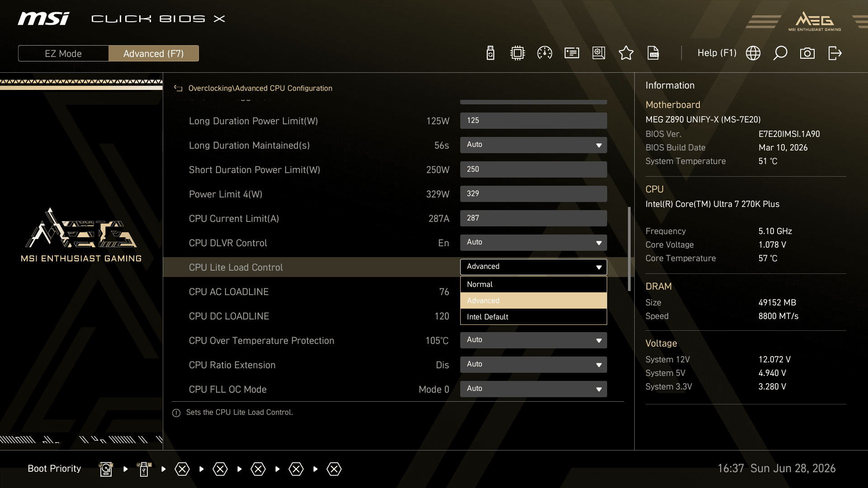868x488 pixels.
Task: Change language with the globe icon
Action: 753,53
